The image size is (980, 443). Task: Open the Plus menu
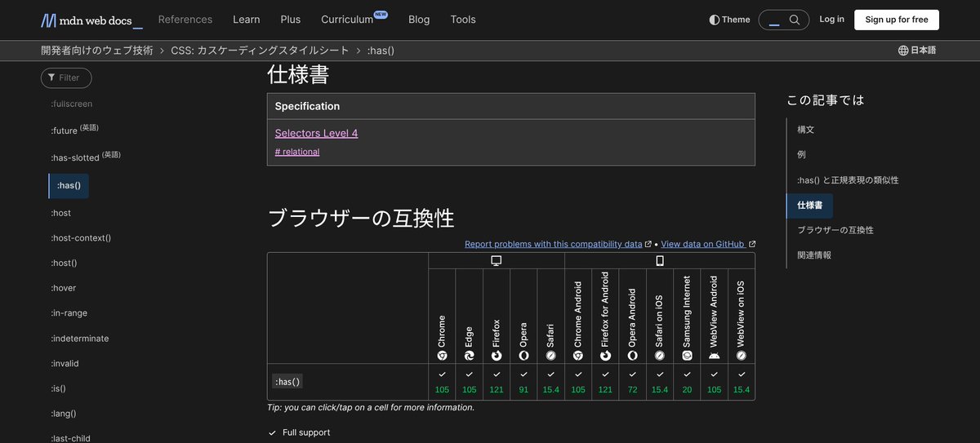point(291,20)
